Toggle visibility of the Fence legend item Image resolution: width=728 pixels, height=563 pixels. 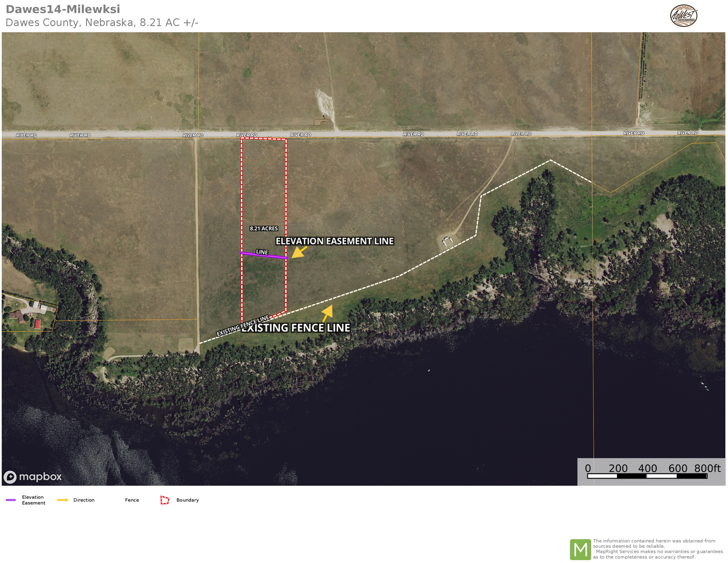[x=132, y=500]
